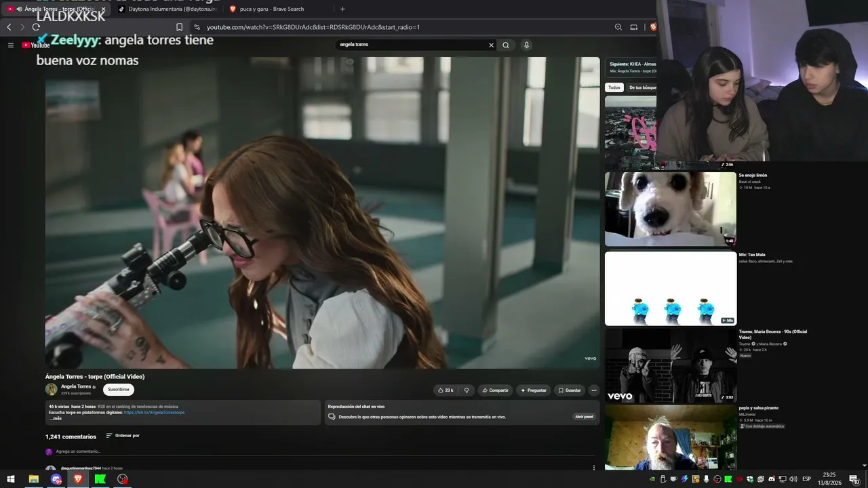Viewport: 868px width, 488px height.
Task: Run the YouTube search magnifier button
Action: point(506,45)
